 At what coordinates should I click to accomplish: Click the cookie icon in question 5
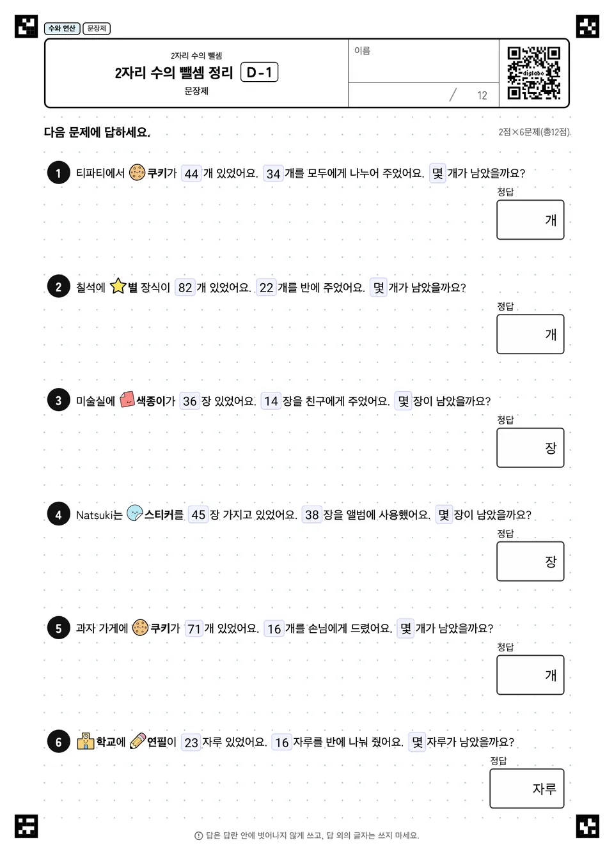tap(140, 628)
